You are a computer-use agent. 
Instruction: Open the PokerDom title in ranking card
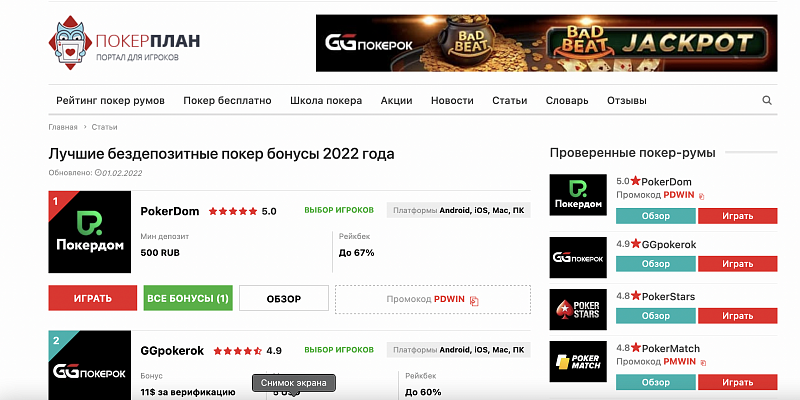coord(170,211)
